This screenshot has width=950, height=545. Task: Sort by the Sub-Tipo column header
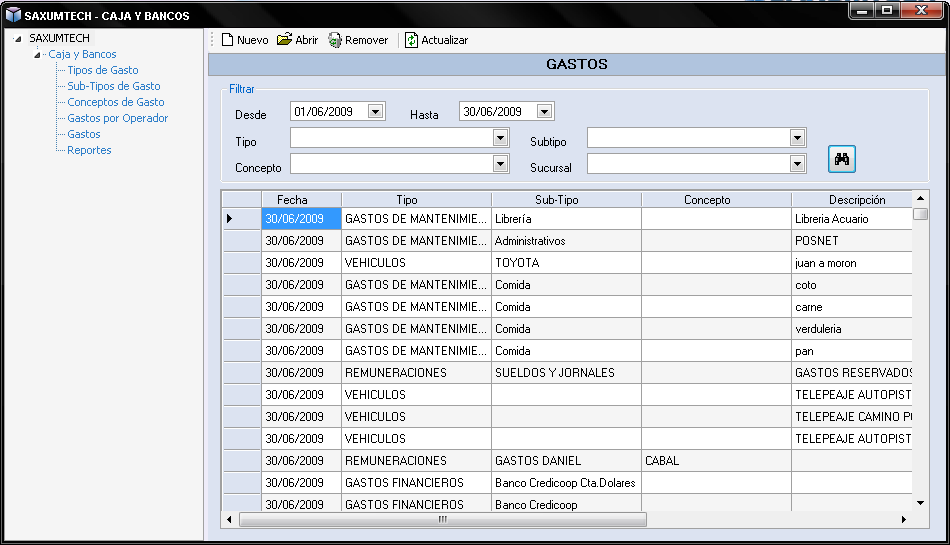click(x=566, y=200)
